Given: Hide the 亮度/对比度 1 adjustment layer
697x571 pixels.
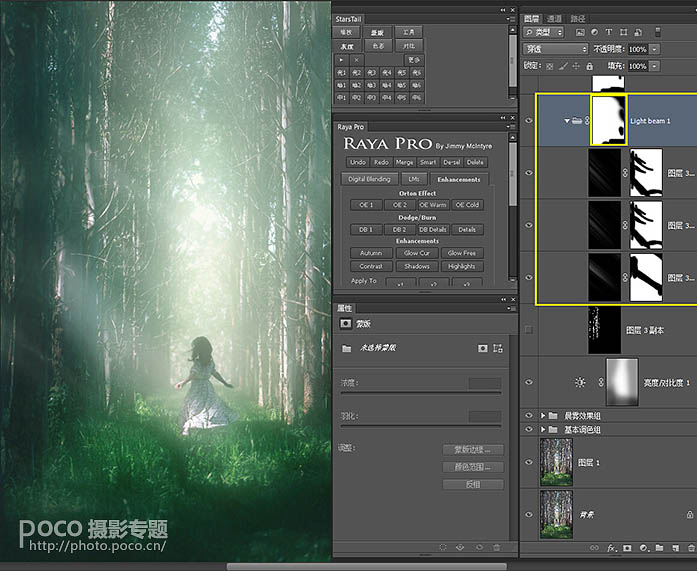Looking at the screenshot, I should [529, 382].
